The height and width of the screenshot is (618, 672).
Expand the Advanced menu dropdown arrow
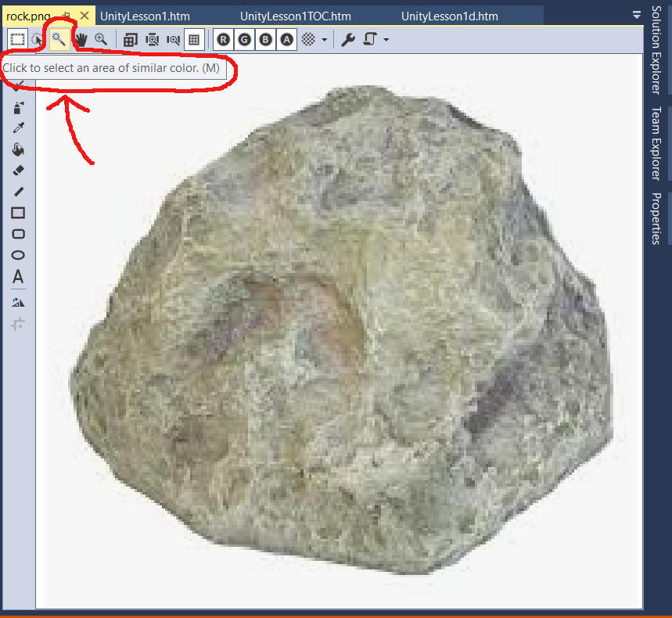386,40
